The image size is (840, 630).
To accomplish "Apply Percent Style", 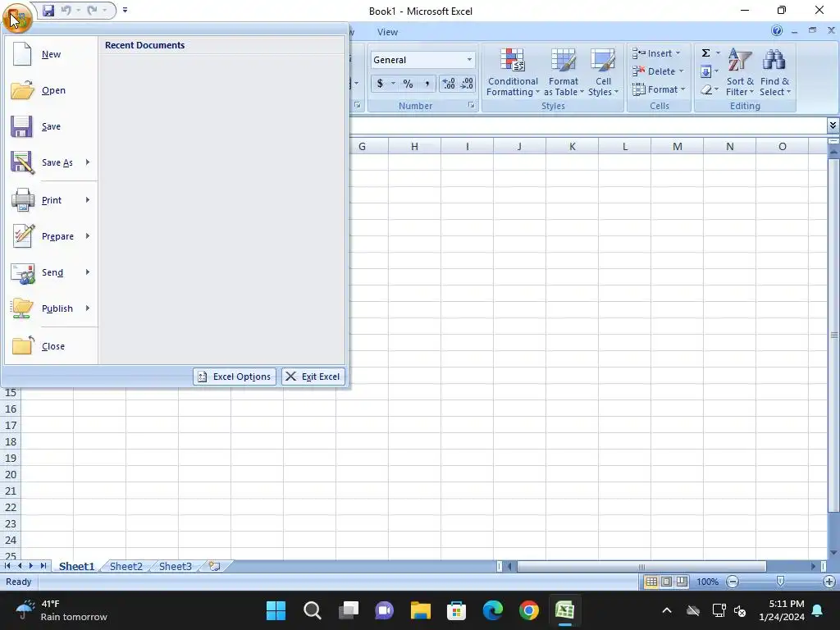I will click(x=409, y=84).
